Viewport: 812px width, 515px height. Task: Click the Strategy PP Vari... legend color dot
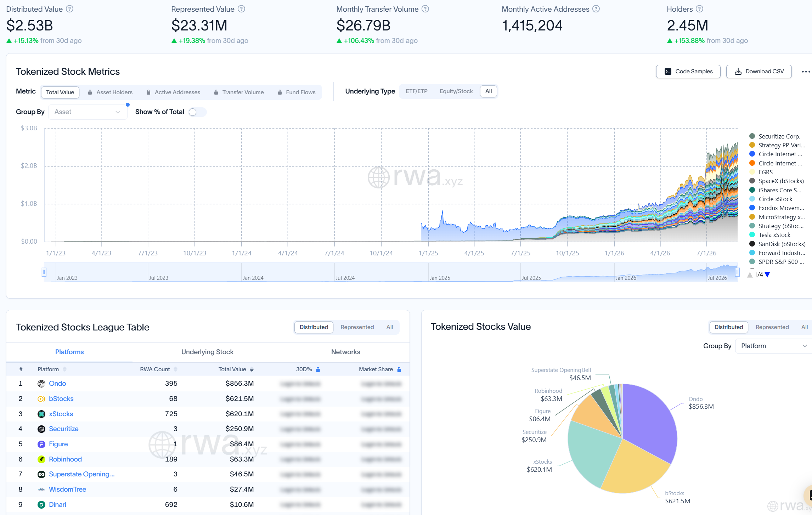(752, 145)
